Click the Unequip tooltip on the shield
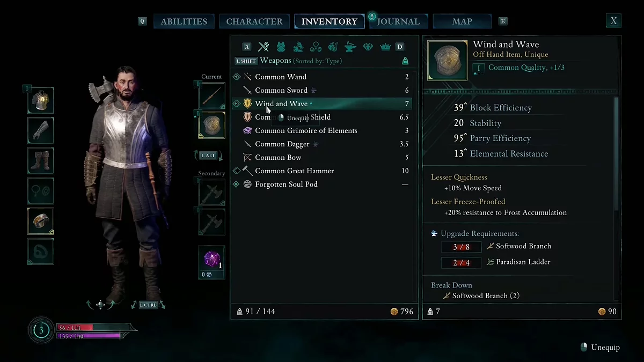This screenshot has width=644, height=362. point(294,118)
